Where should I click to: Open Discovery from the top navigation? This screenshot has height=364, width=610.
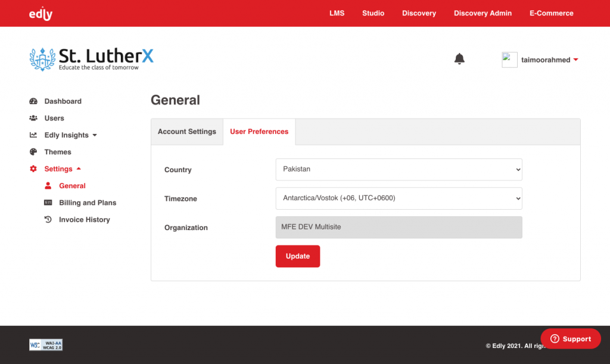tap(419, 13)
